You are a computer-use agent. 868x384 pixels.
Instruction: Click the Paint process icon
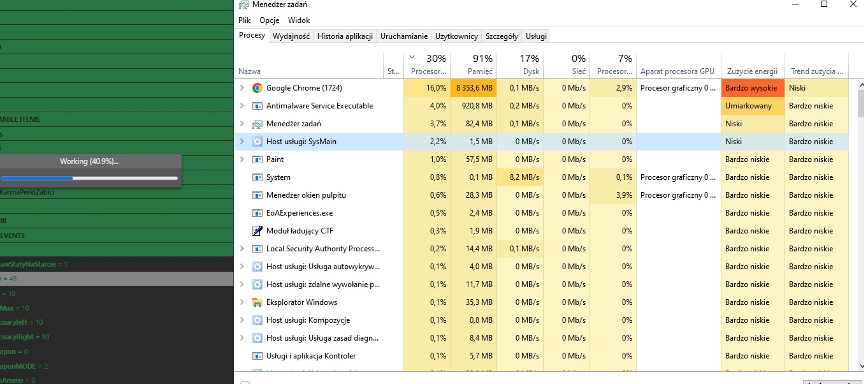(x=257, y=159)
